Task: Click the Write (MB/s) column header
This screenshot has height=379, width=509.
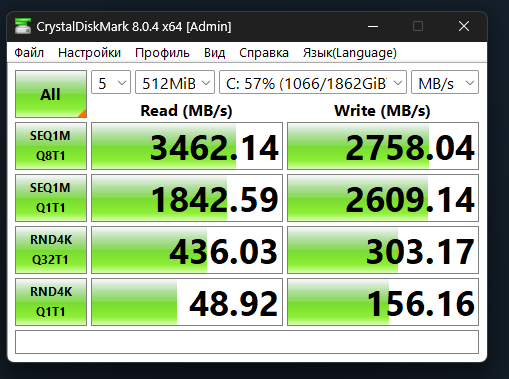Action: point(382,111)
